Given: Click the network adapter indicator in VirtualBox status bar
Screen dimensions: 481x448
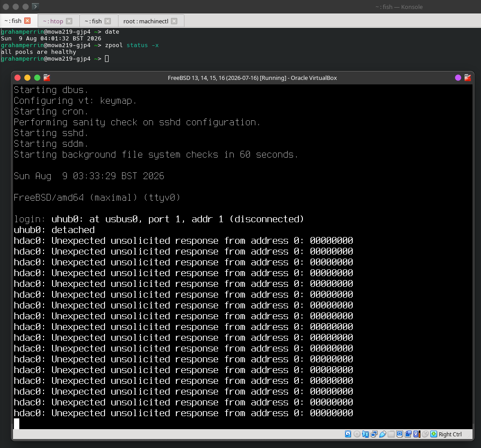Looking at the screenshot, I should coord(374,434).
